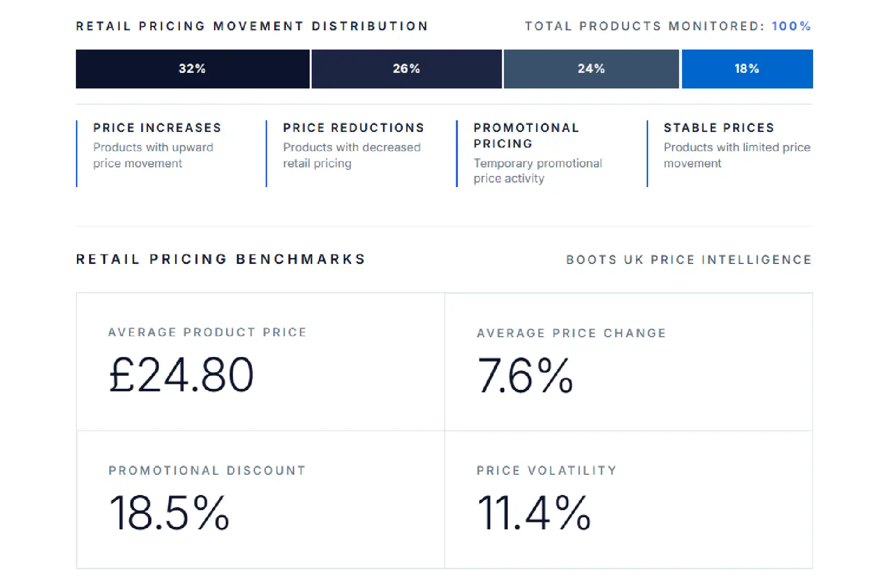Click the Promotional Discount label

pos(207,471)
